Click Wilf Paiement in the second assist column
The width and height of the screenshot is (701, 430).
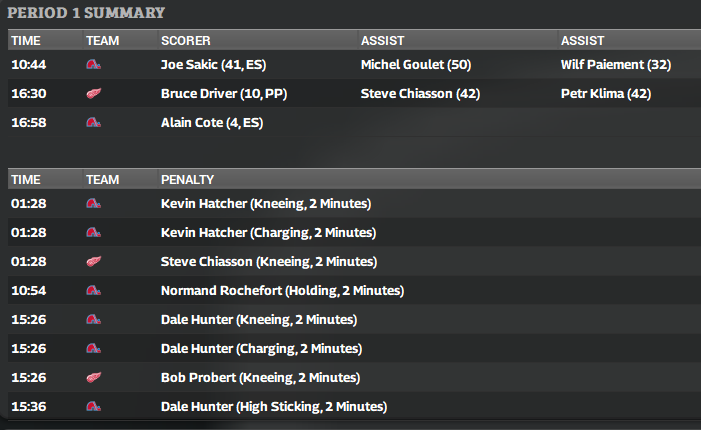pyautogui.click(x=602, y=65)
